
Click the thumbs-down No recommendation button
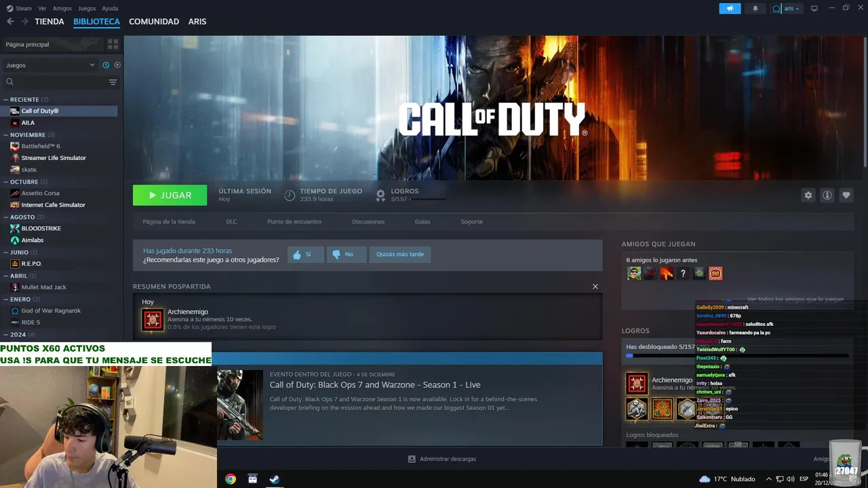[x=346, y=254]
